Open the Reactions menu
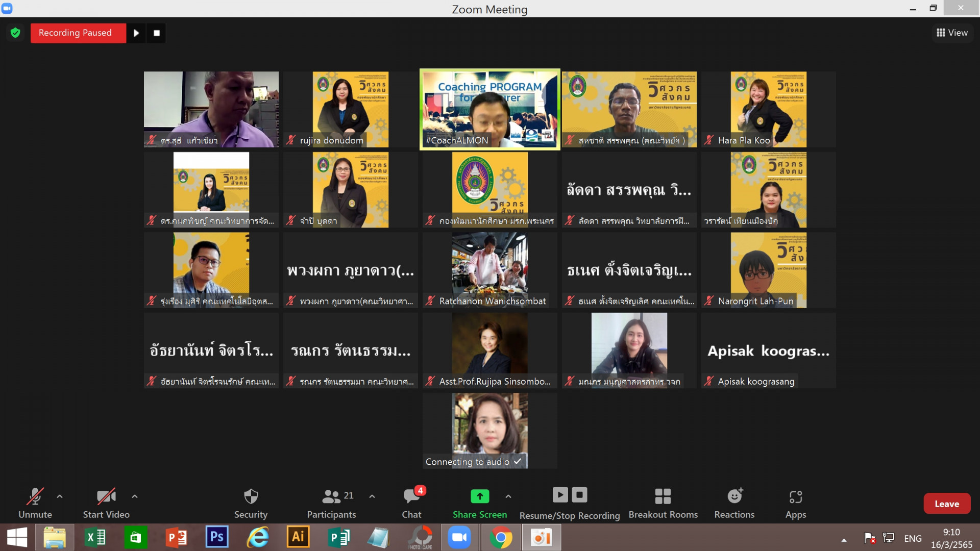980x551 pixels. (734, 496)
